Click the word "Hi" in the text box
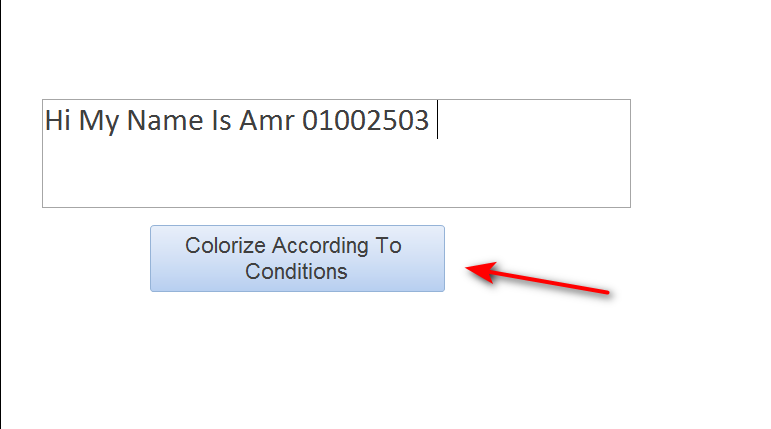The height and width of the screenshot is (429, 771). [x=58, y=121]
